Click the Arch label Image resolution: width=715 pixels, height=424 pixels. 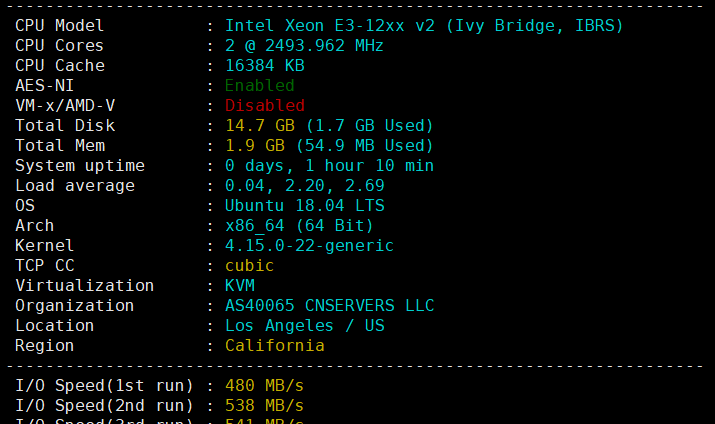[x=34, y=226]
